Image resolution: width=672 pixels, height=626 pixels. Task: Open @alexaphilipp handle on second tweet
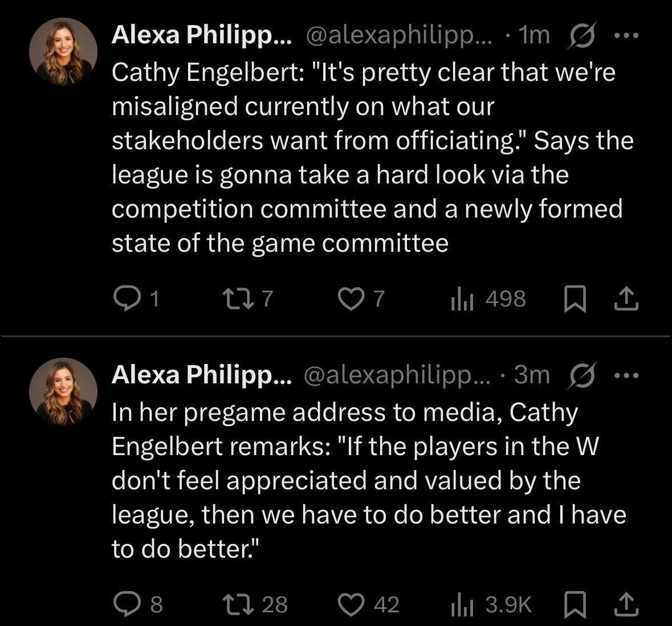tap(397, 375)
